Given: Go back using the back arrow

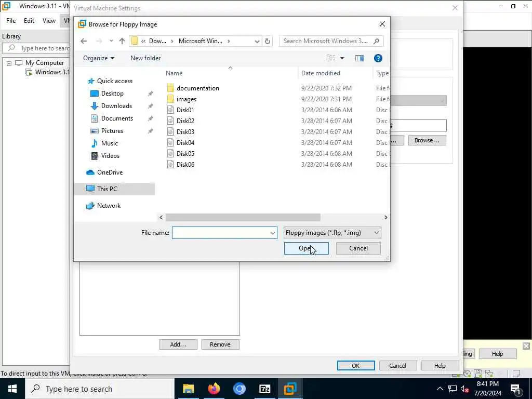Looking at the screenshot, I should [x=84, y=41].
